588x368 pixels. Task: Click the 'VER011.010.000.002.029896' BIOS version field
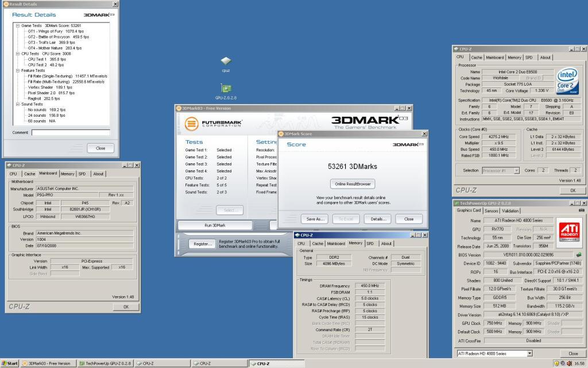pyautogui.click(x=528, y=255)
